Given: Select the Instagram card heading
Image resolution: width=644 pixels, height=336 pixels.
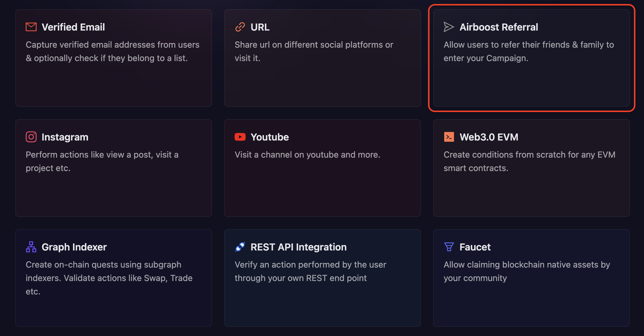Looking at the screenshot, I should tap(65, 137).
